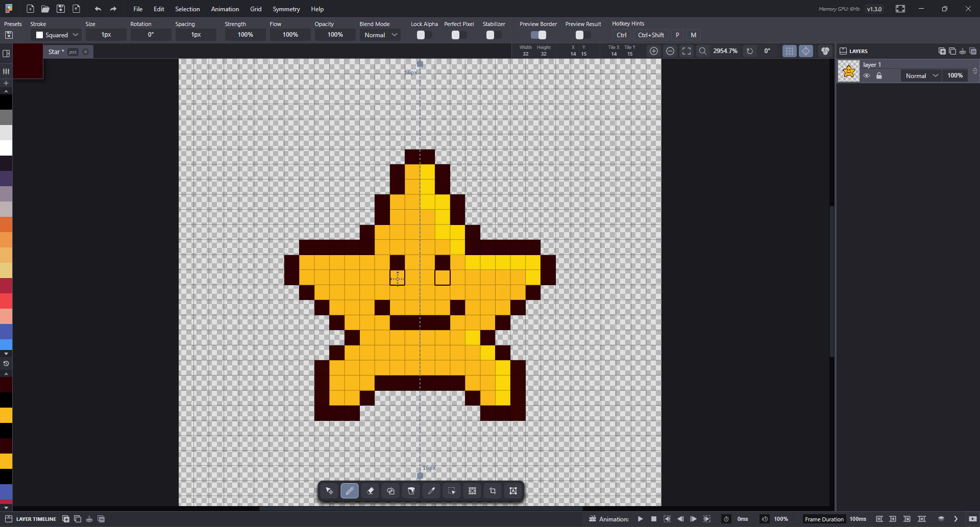Stop the animation playback
Viewport: 980px width, 527px height.
653,519
